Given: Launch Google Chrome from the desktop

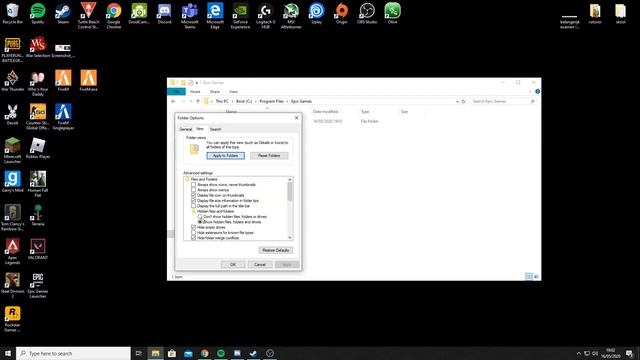Looking at the screenshot, I should click(x=114, y=16).
